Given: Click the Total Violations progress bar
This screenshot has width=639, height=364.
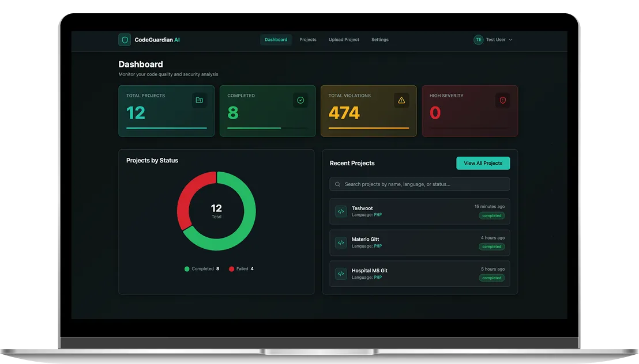Looking at the screenshot, I should click(x=369, y=128).
